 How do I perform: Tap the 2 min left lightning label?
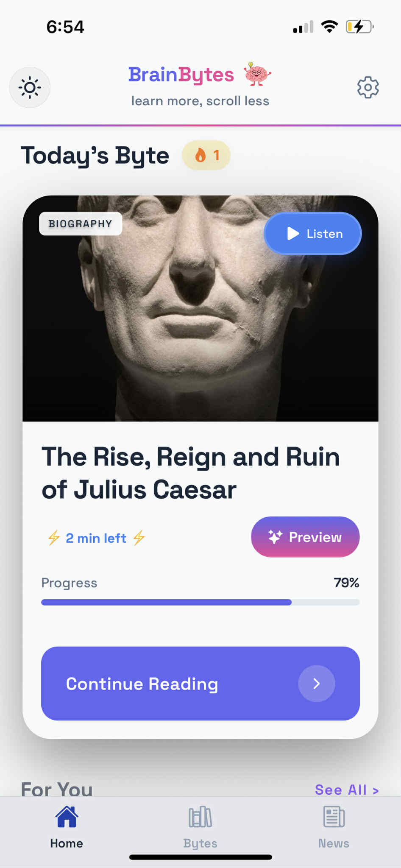pyautogui.click(x=96, y=538)
